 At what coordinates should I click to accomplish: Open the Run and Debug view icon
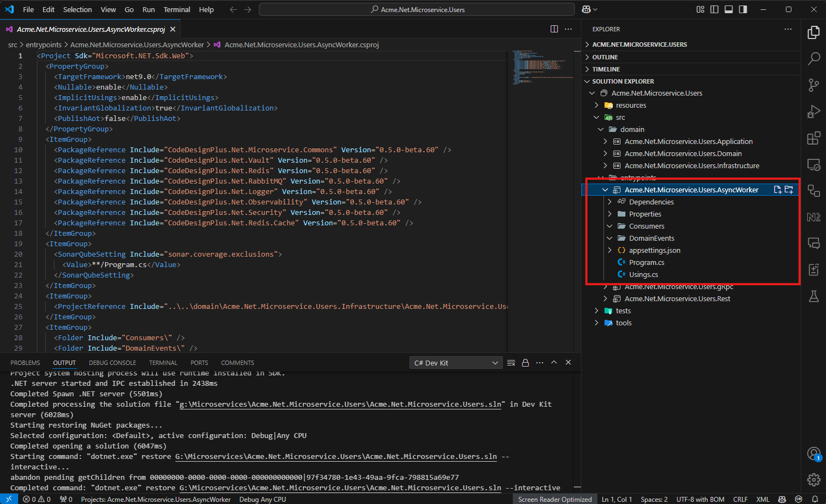tap(814, 111)
